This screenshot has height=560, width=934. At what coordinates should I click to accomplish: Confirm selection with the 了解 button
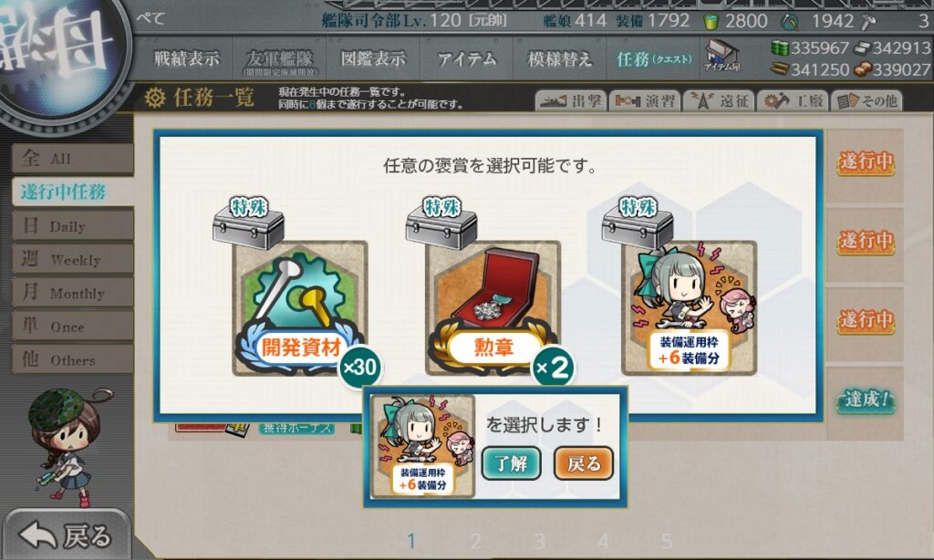[x=511, y=463]
